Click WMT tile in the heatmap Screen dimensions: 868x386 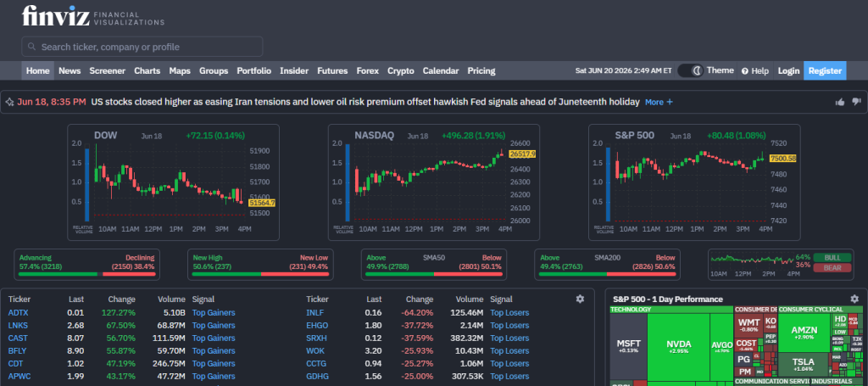[x=749, y=325]
